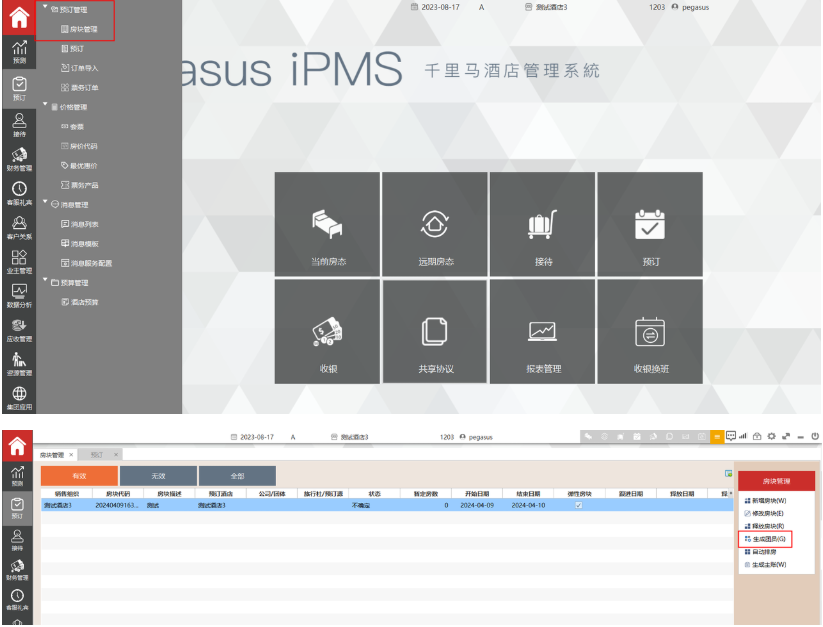
Task: Click the settings gear icon in lower toolbar
Action: 771,436
